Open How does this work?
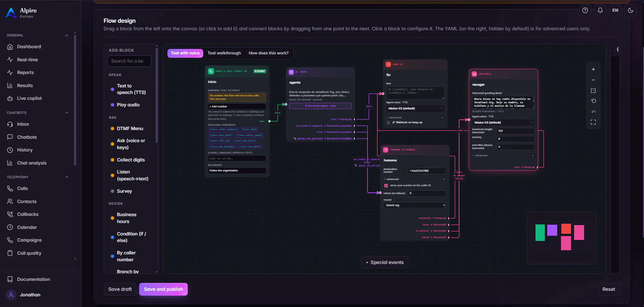 click(x=269, y=53)
